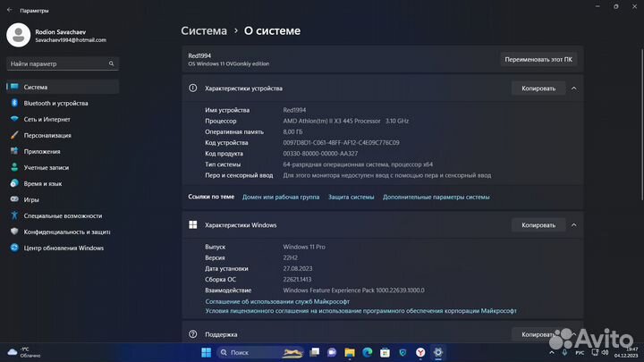Screen dimensions: 644x362
Task: Select install date 27.08.2023
Action: click(297, 268)
